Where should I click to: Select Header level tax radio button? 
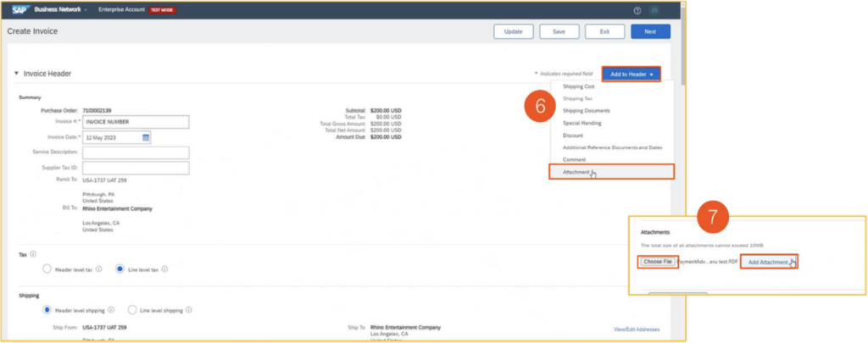[47, 268]
